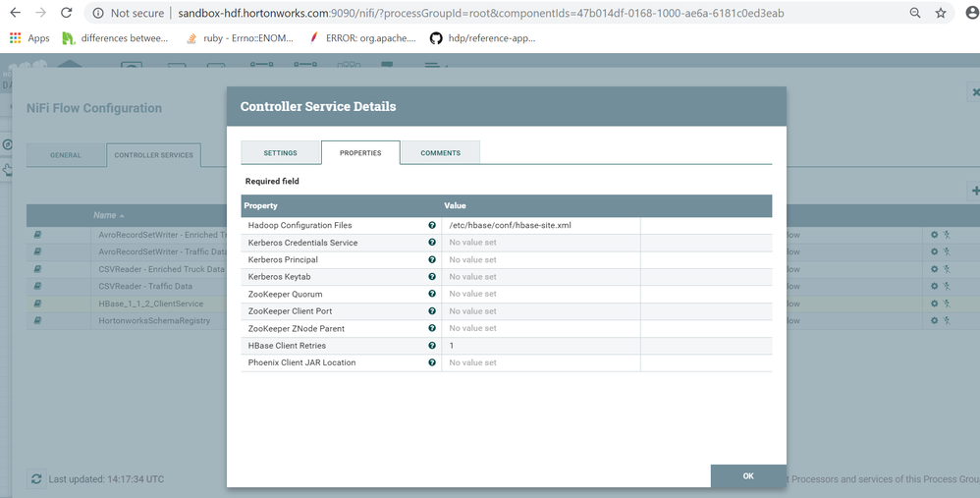Viewport: 980px width, 498px height.
Task: Click help icon for Hadoop Configuration Files
Action: pyautogui.click(x=432, y=225)
